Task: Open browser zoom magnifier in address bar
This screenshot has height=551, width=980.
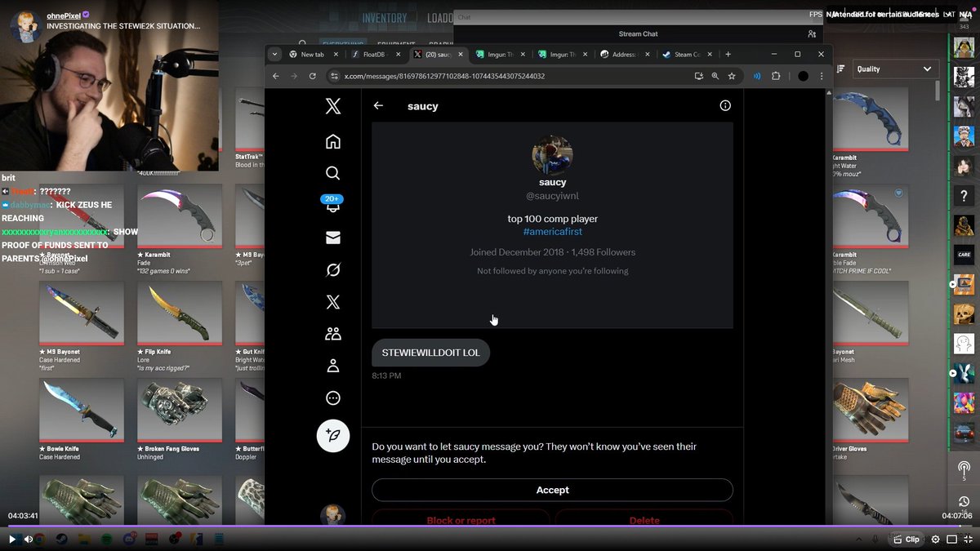Action: (715, 76)
